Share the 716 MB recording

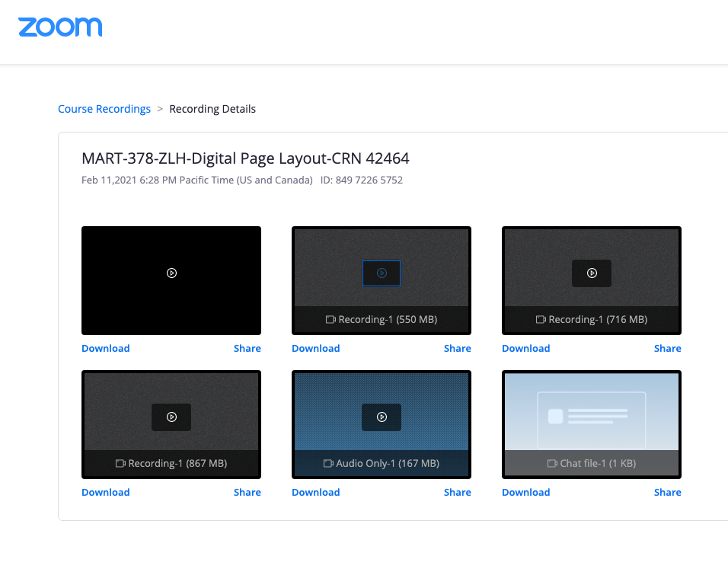coord(668,348)
